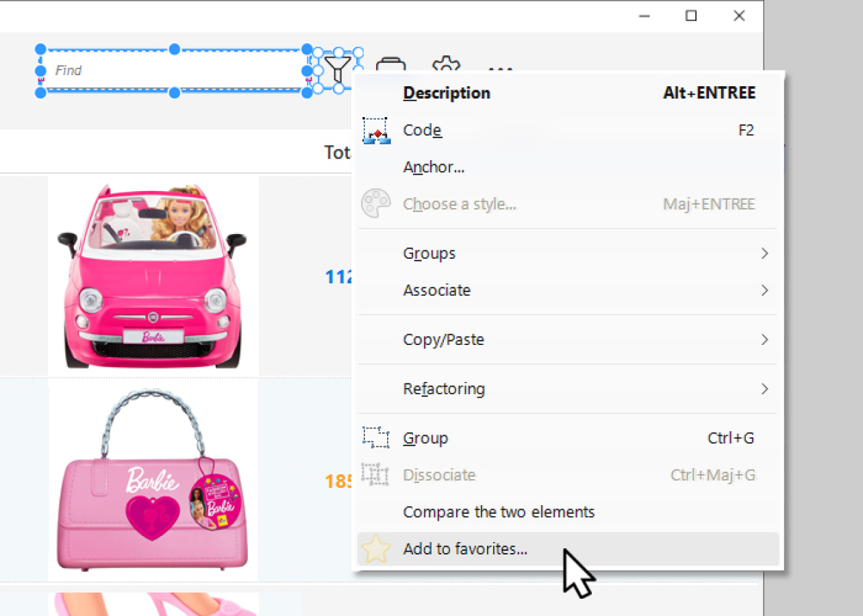Focus the Find search field
This screenshot has width=863, height=616.
(x=174, y=70)
